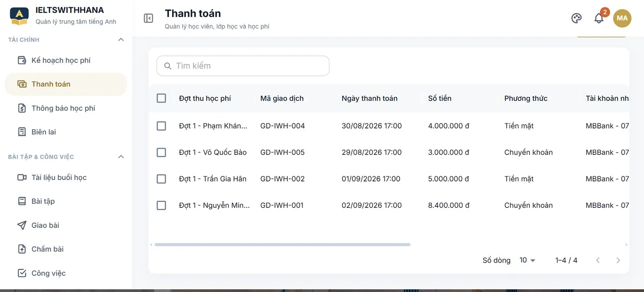The height and width of the screenshot is (292, 644).
Task: Open Tài liệu buổi học menu item
Action: (x=66, y=177)
